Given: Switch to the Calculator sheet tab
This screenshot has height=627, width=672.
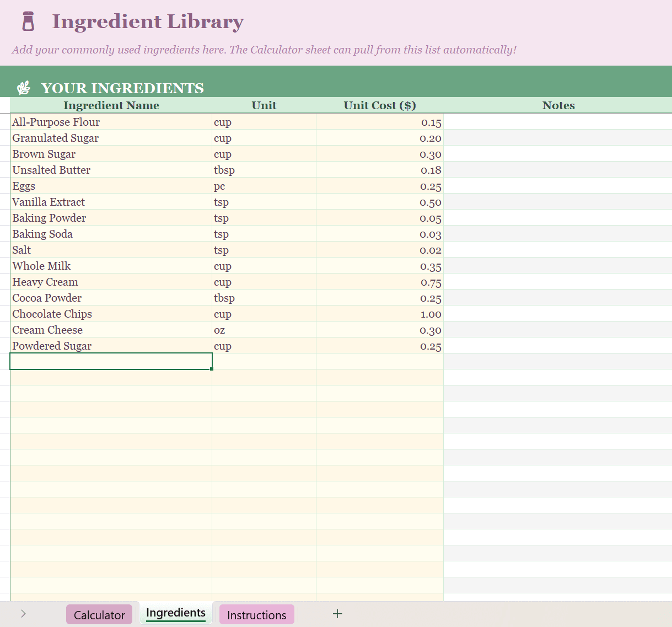Looking at the screenshot, I should click(x=99, y=615).
